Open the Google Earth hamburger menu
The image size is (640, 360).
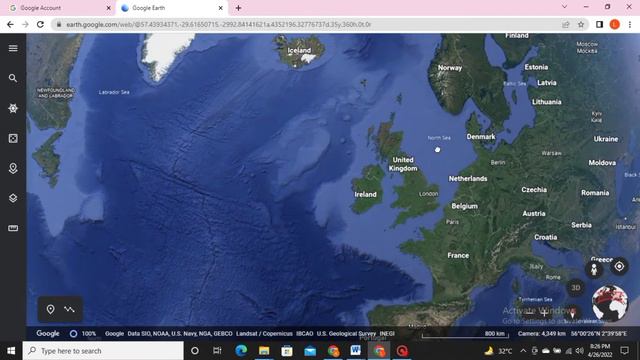13,48
